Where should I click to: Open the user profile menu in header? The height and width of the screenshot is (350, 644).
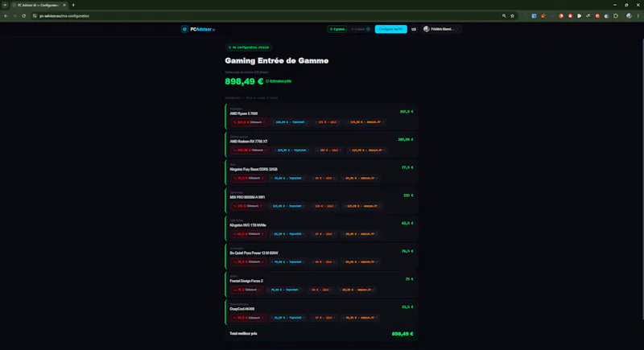pos(440,29)
